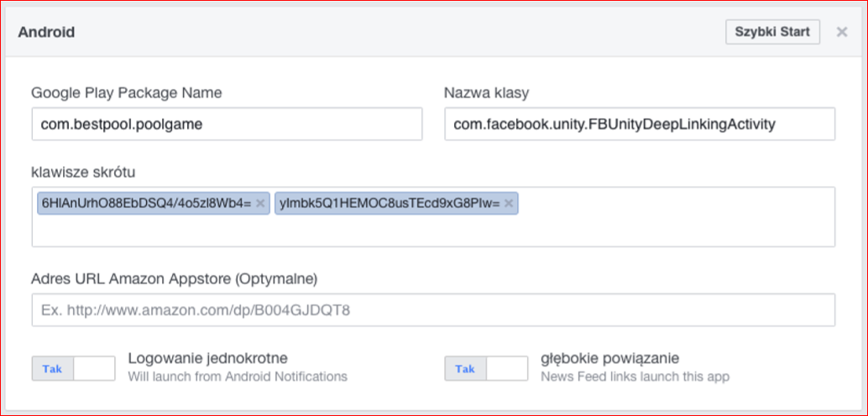
Task: Click the Nazwa klasy label
Action: 486,92
